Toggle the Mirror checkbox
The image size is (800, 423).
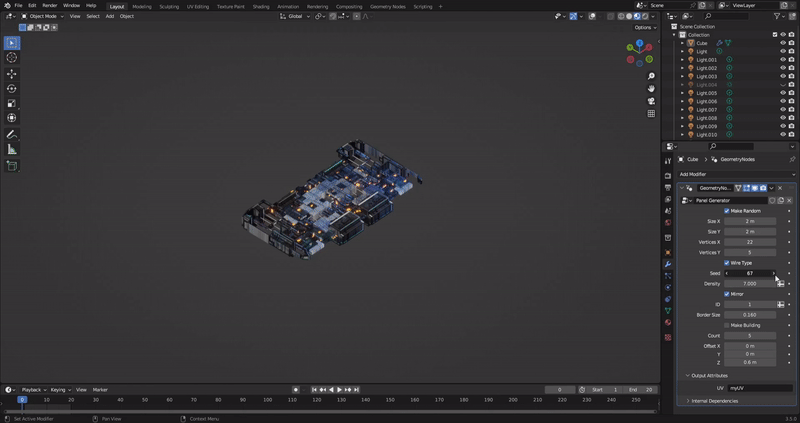727,294
